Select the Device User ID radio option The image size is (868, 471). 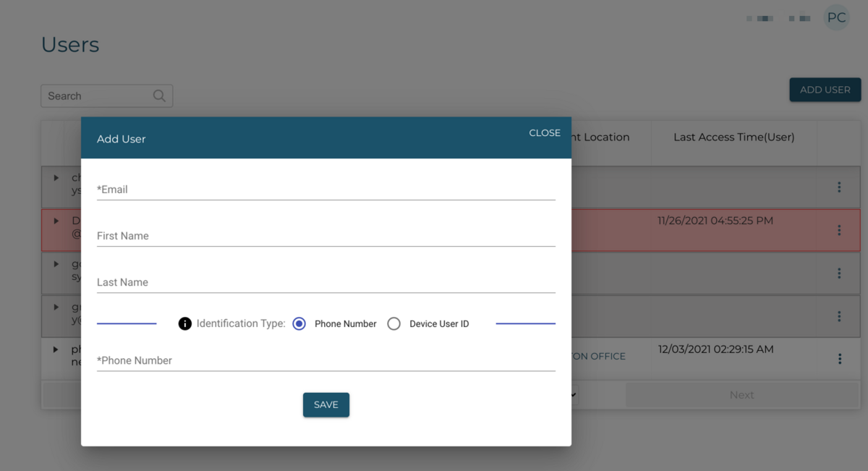393,324
